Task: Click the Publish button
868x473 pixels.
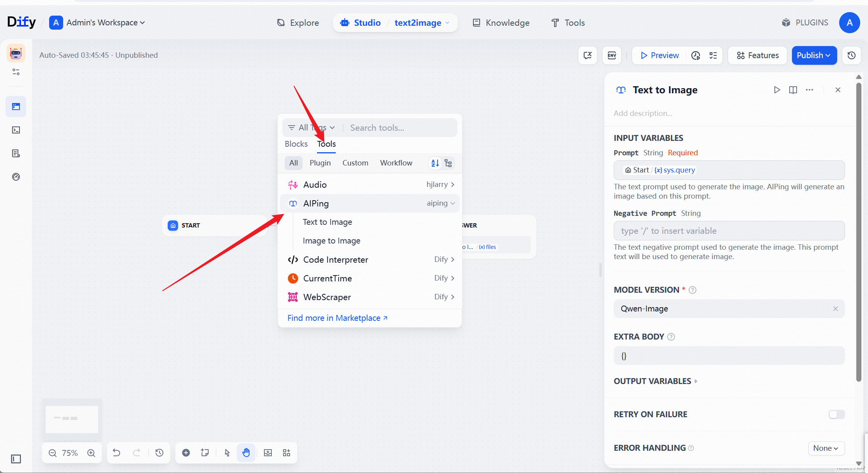Action: tap(814, 55)
